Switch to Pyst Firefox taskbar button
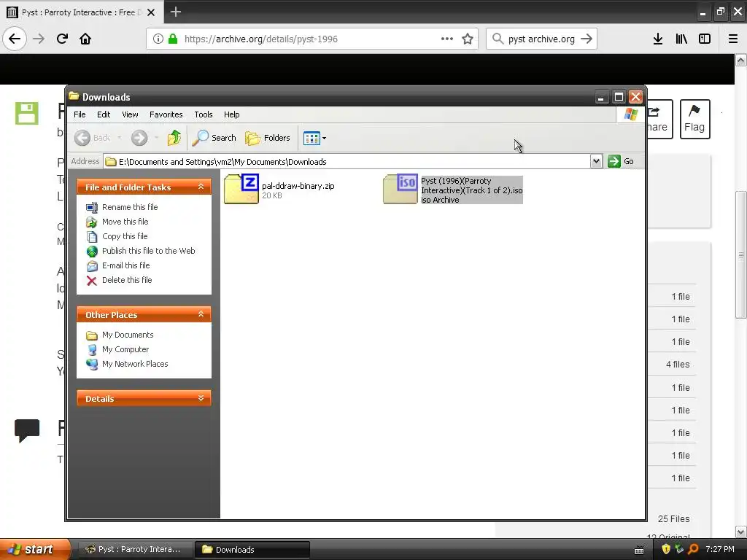The width and height of the screenshot is (747, 560). click(135, 549)
